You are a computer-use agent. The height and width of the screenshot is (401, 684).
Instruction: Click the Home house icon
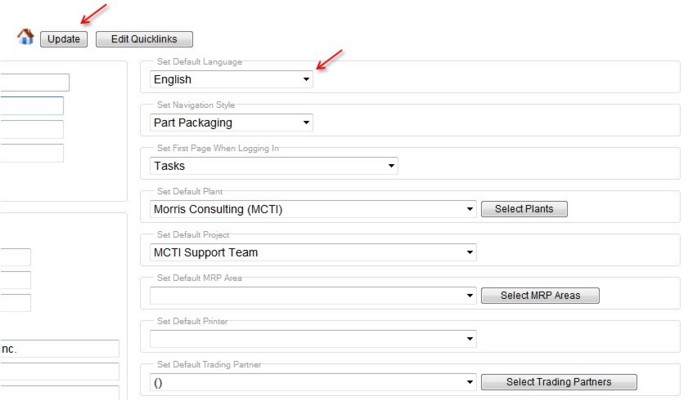[x=25, y=37]
